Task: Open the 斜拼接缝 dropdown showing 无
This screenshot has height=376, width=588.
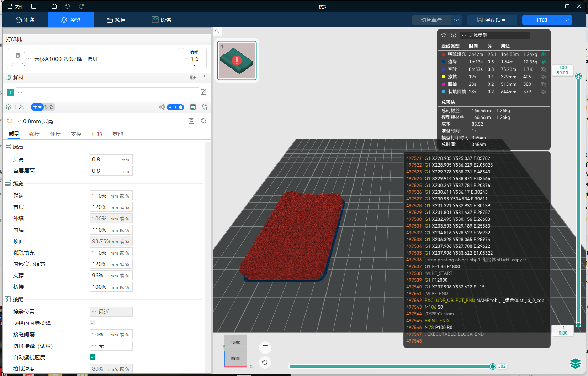Action: coord(111,346)
